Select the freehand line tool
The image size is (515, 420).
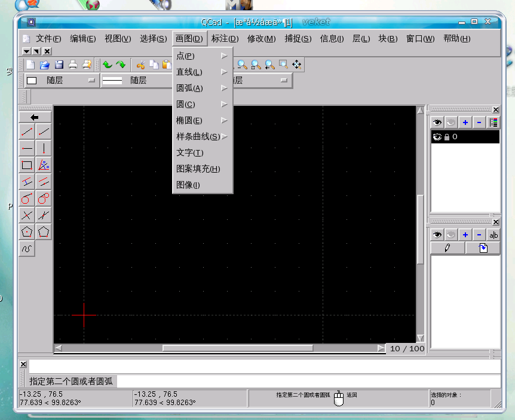point(27,249)
